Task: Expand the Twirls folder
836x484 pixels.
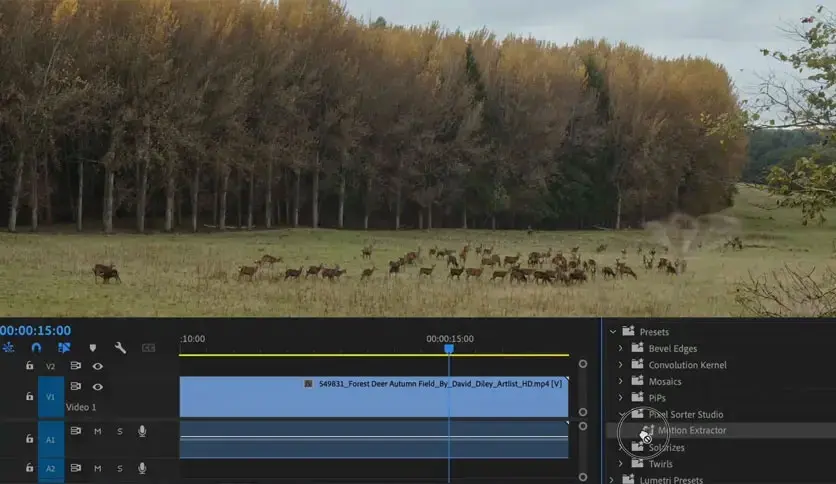Action: (x=621, y=464)
